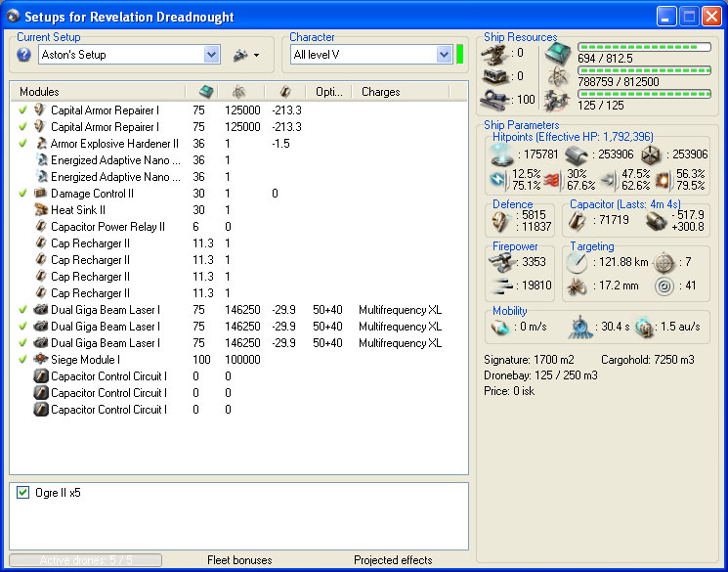Click the align time mobility icon
Viewport: 728px width, 572px height.
(x=580, y=328)
